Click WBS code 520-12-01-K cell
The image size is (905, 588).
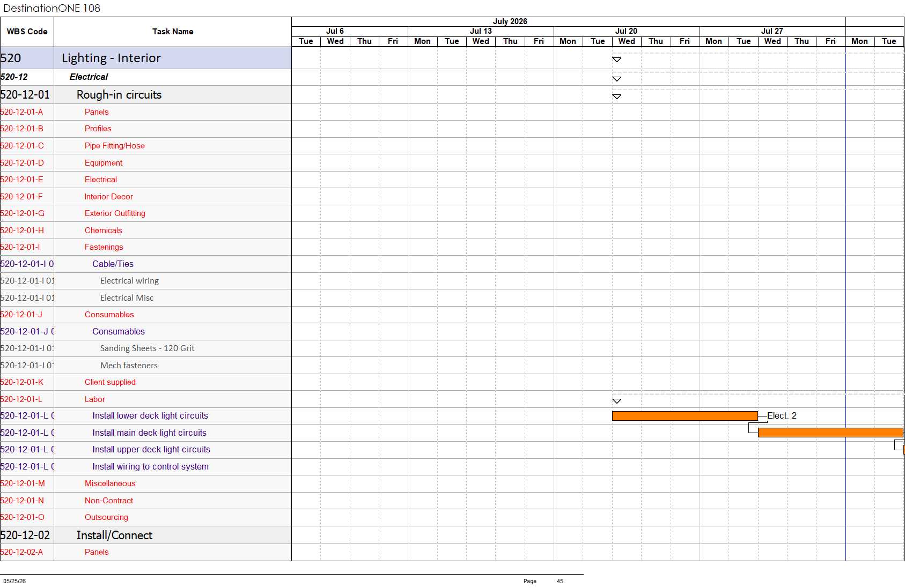[x=27, y=382]
